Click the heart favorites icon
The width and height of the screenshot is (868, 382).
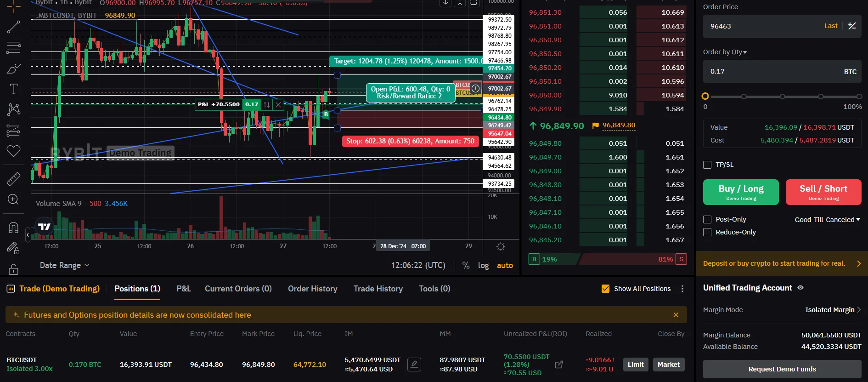click(13, 151)
